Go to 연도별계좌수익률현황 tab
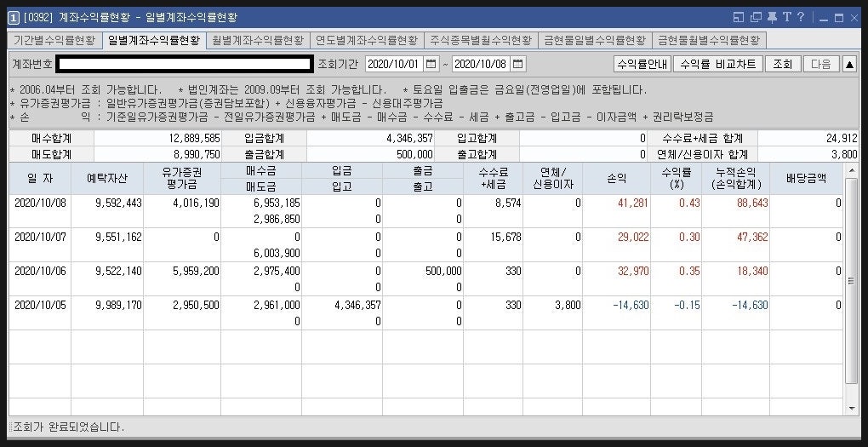Screen dimensions: 868x447 pyautogui.click(x=367, y=40)
